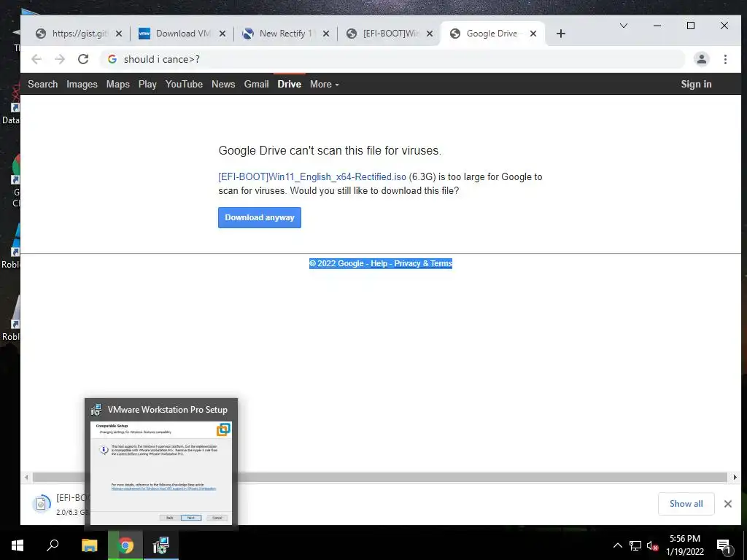Open the network tray icon

[635, 545]
